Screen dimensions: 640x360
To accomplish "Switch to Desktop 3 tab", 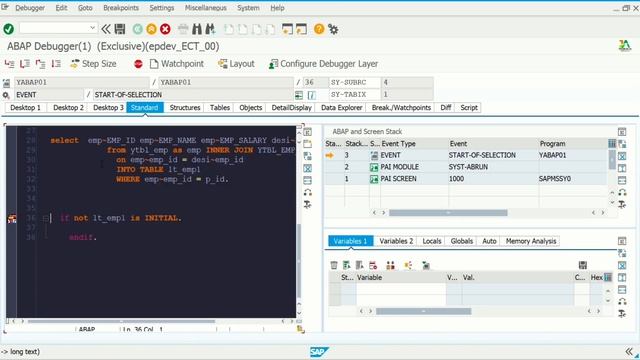I will (108, 107).
